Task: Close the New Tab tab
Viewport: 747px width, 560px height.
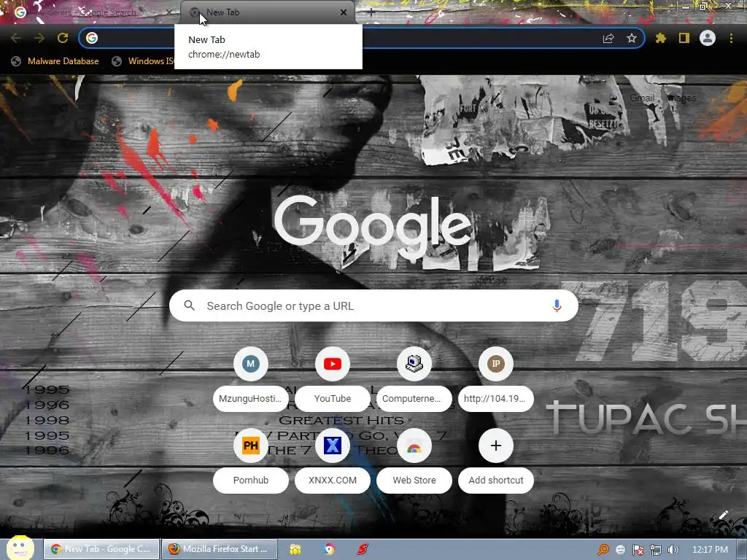Action: coord(344,12)
